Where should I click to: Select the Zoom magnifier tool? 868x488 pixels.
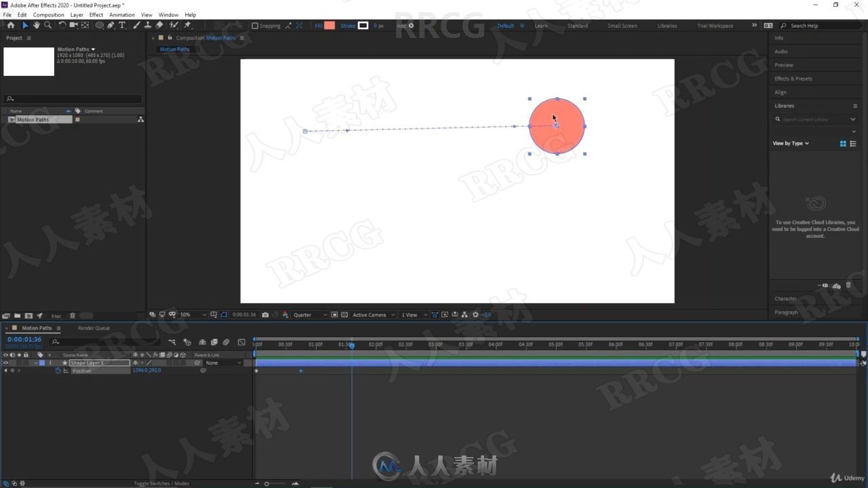pos(47,25)
